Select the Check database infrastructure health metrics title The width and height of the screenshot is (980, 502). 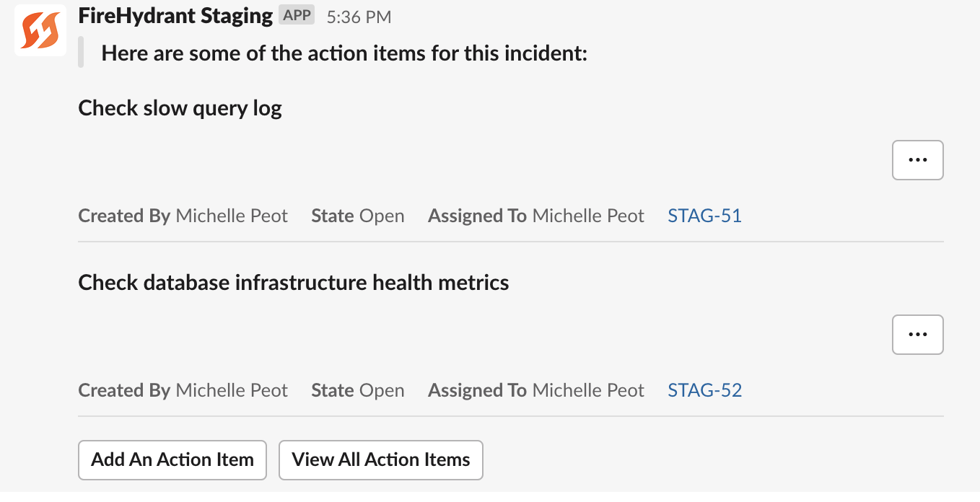pos(294,282)
